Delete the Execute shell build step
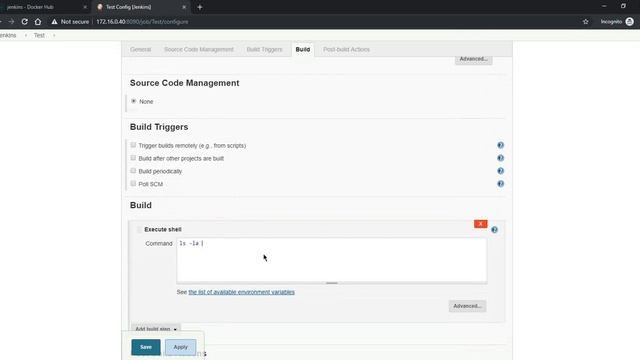640x360 pixels. (x=480, y=224)
